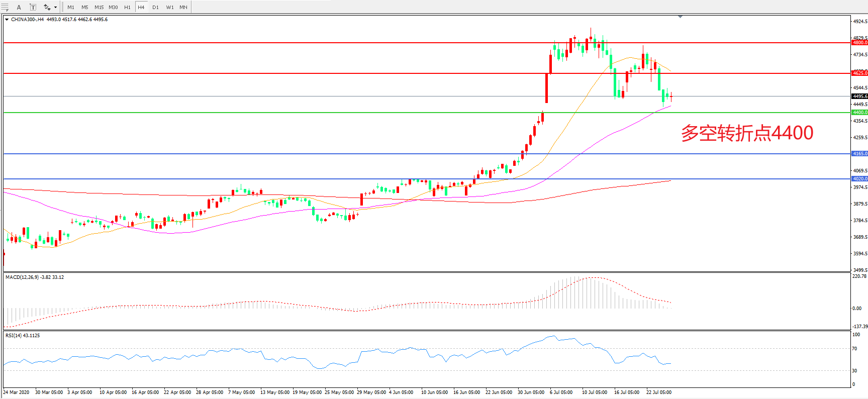868x399 pixels.
Task: Click the red 4800.0 price level label
Action: (x=859, y=43)
